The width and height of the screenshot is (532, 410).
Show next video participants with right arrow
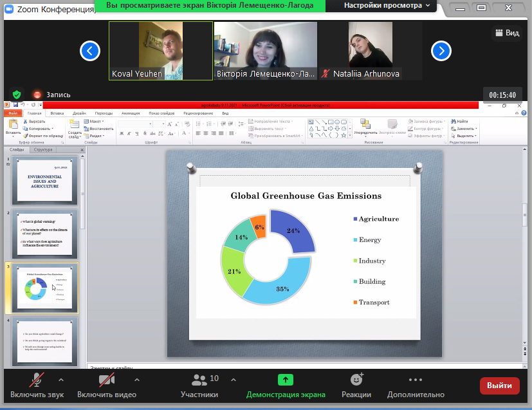pos(440,50)
